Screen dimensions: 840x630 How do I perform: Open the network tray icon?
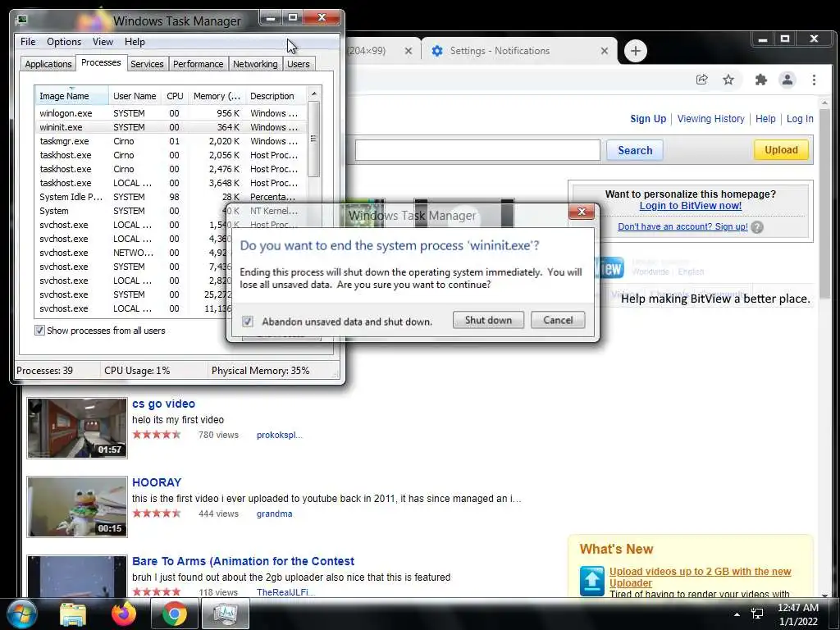coord(757,614)
